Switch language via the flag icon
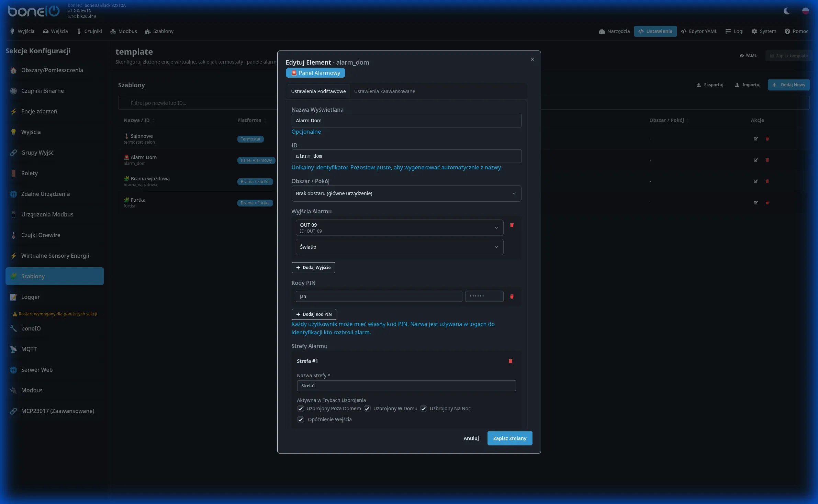818x504 pixels. (805, 11)
